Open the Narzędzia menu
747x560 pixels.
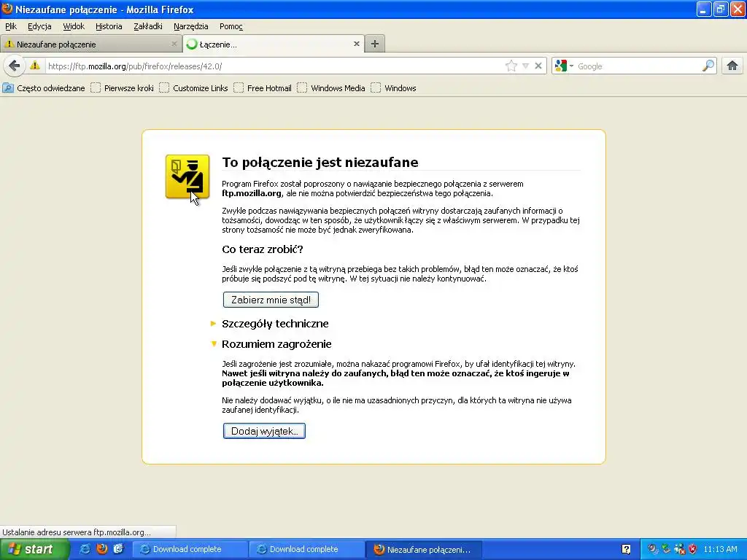coord(190,26)
